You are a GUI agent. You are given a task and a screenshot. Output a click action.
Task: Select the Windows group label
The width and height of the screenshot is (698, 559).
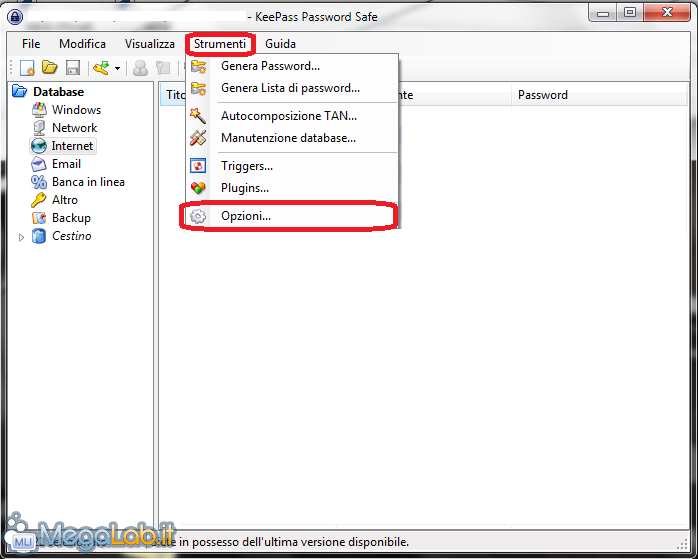click(x=76, y=110)
